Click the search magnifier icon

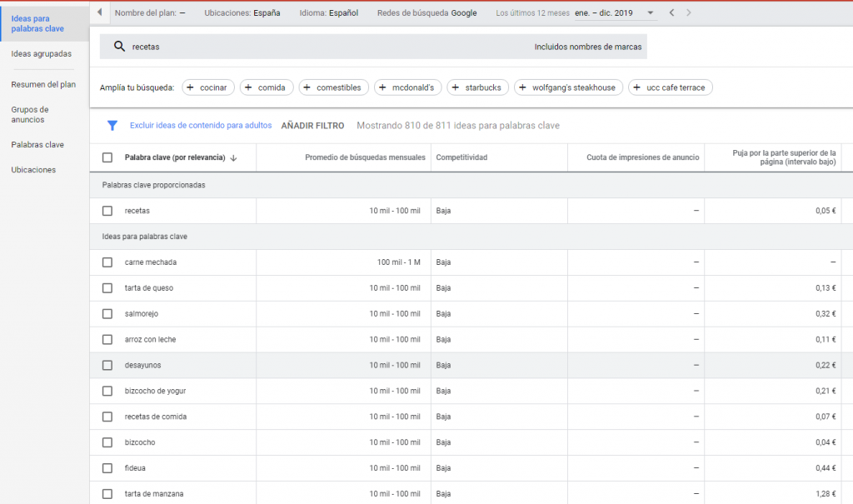(x=119, y=47)
